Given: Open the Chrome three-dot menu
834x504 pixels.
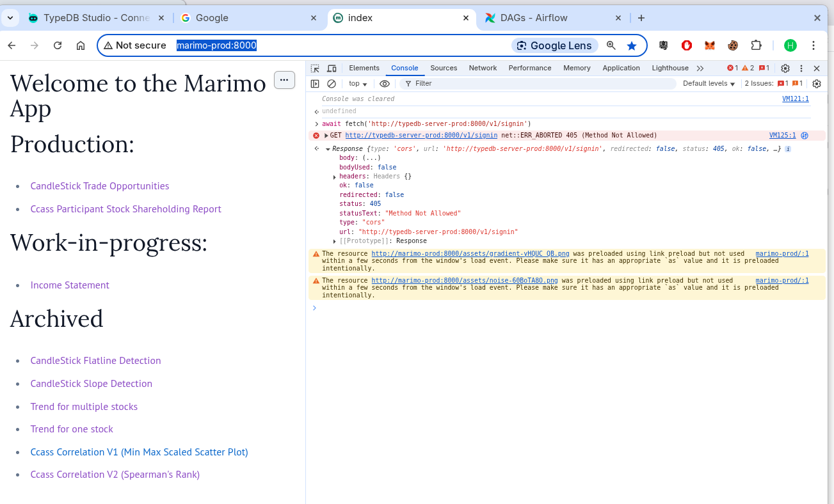Looking at the screenshot, I should pos(814,45).
